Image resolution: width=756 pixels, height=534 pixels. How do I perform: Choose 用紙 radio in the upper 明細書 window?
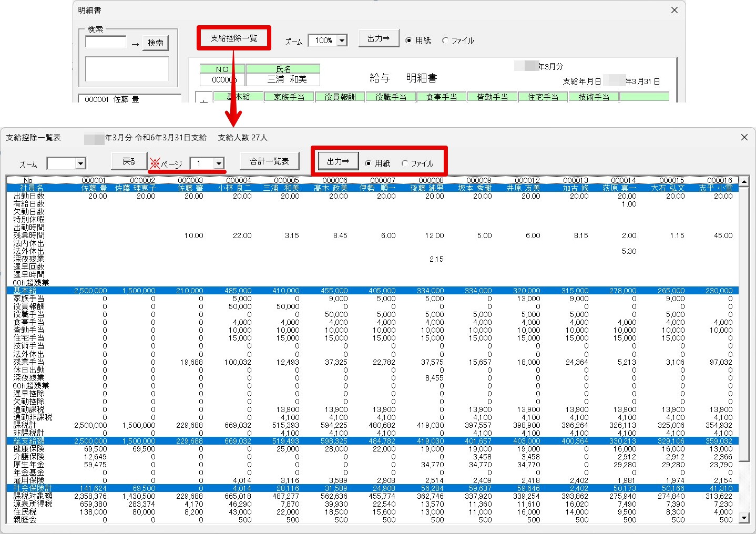pos(409,40)
